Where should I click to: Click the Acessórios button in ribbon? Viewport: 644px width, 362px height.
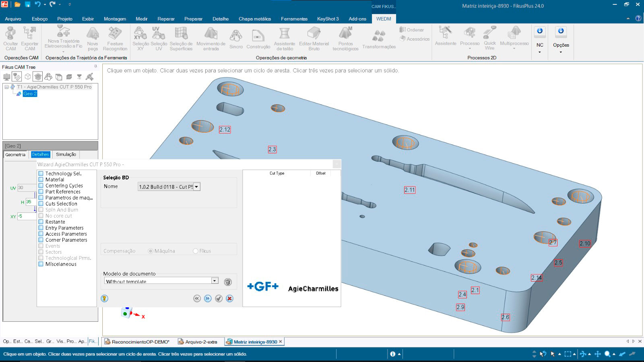415,39
